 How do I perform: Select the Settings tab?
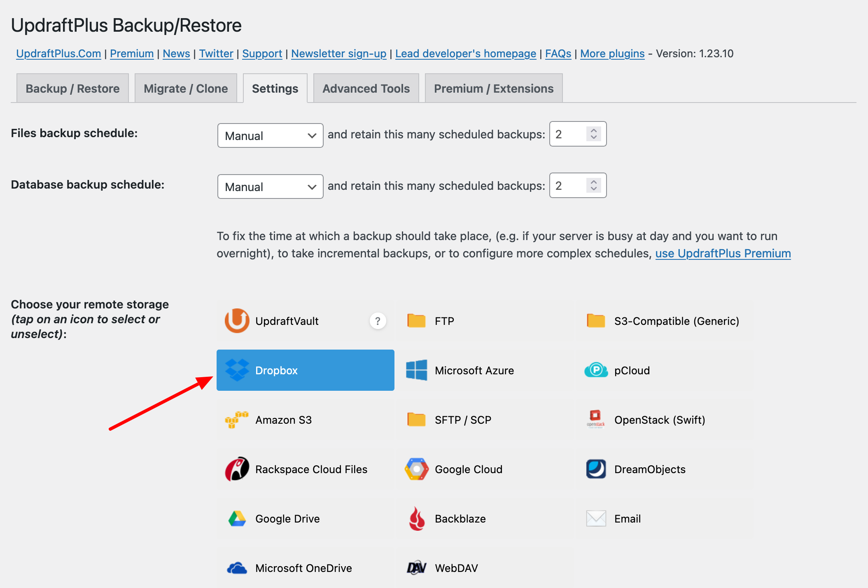[x=275, y=88]
